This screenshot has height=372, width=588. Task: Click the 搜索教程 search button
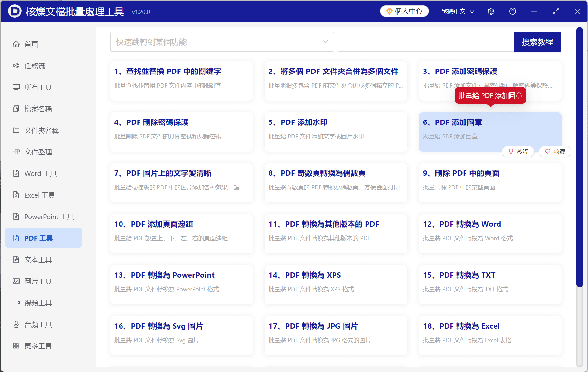point(537,42)
